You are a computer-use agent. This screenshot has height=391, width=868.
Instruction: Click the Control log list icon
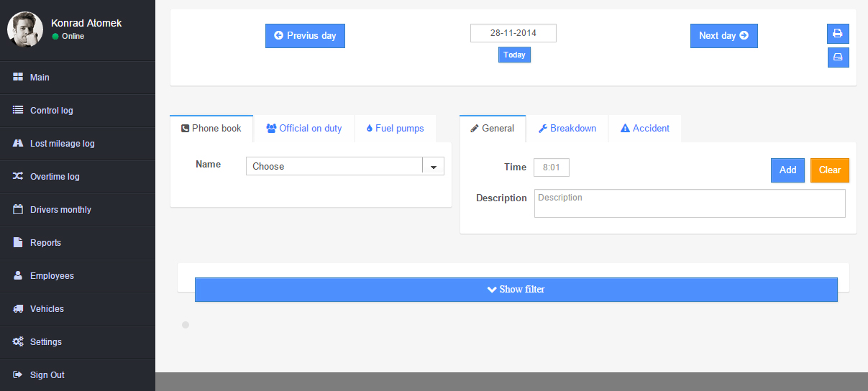click(x=19, y=111)
